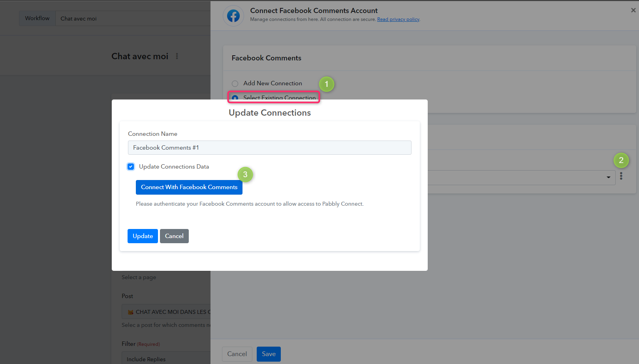Click Save in the connection panel footer
Screen dimensions: 639x364
(269, 354)
